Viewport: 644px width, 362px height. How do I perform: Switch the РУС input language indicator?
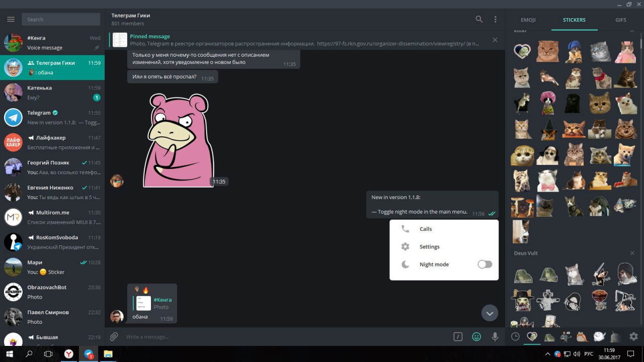[589, 354]
